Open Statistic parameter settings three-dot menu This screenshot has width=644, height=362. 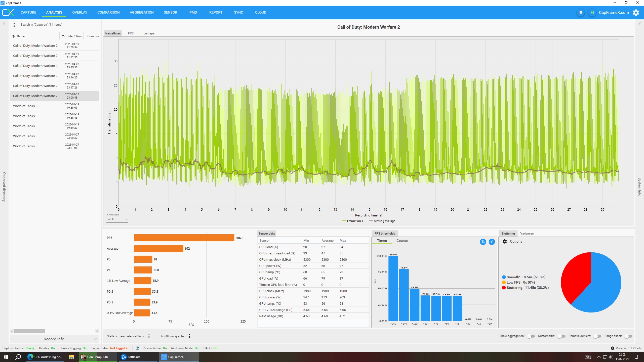pos(149,336)
